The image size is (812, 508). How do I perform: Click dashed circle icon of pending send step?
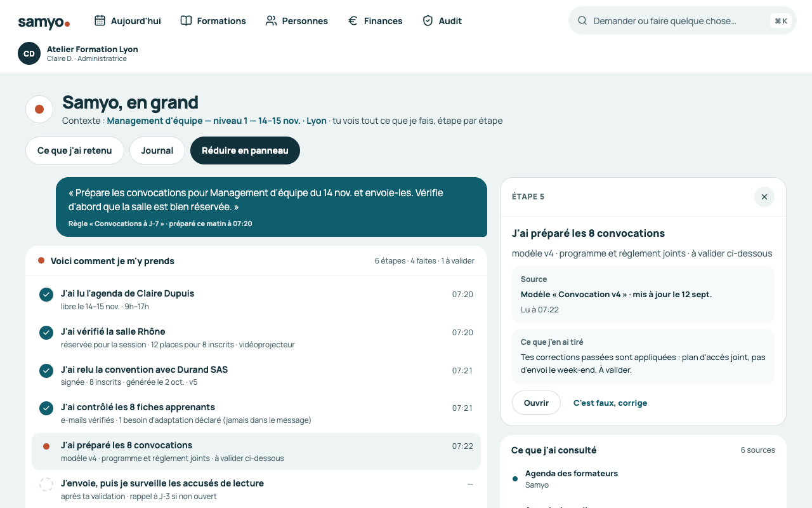(46, 485)
